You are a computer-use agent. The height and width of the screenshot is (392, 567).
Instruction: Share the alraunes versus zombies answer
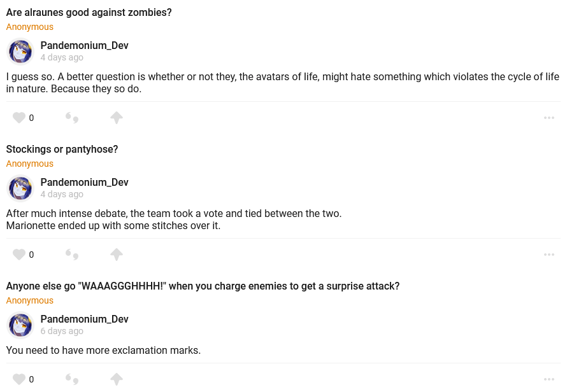pyautogui.click(x=116, y=118)
